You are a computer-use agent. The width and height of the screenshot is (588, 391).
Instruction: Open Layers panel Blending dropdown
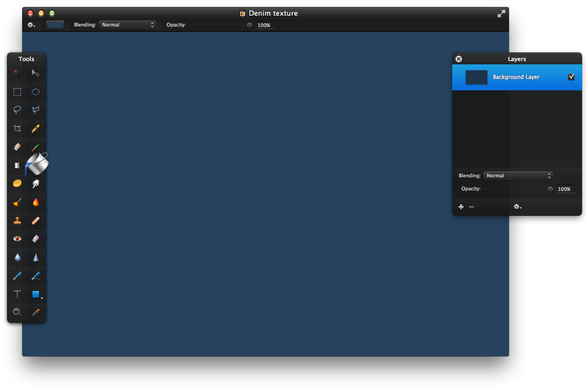518,176
